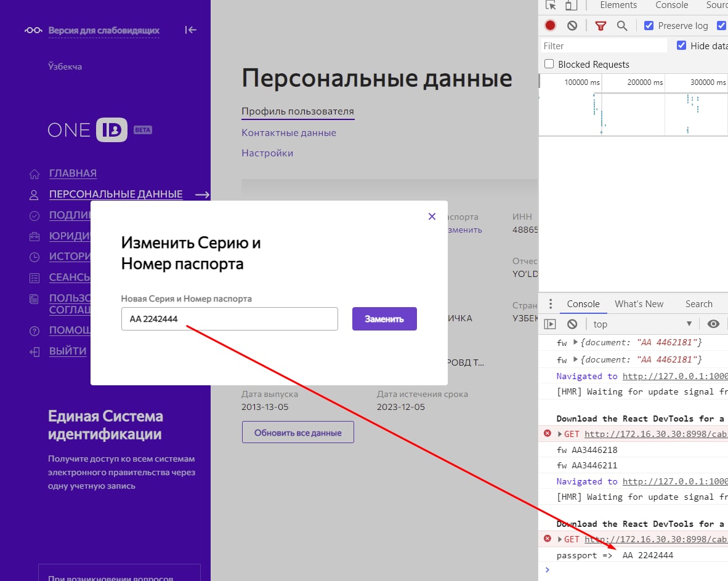Open network search magnifier icon
728x581 pixels.
621,26
